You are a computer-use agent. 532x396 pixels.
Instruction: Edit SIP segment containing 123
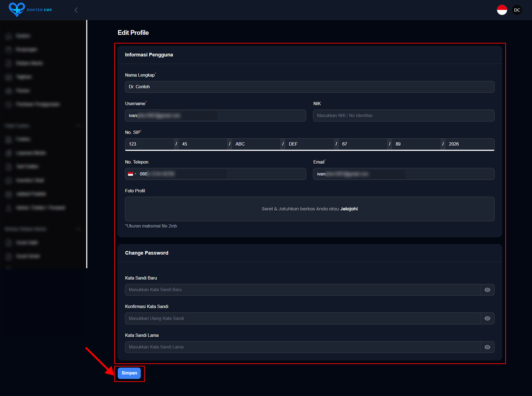click(x=150, y=144)
